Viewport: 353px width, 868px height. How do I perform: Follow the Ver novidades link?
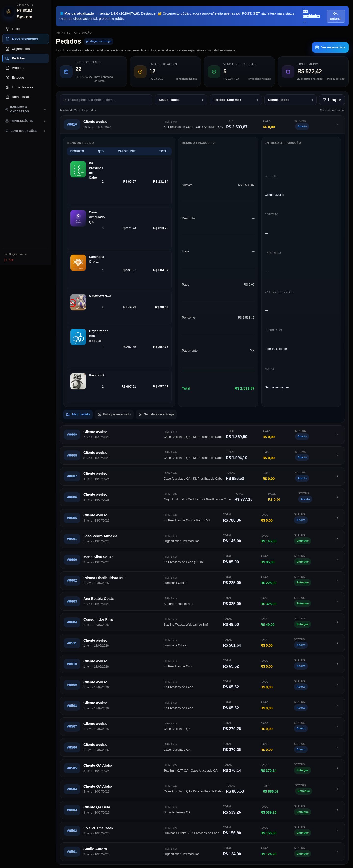click(311, 16)
